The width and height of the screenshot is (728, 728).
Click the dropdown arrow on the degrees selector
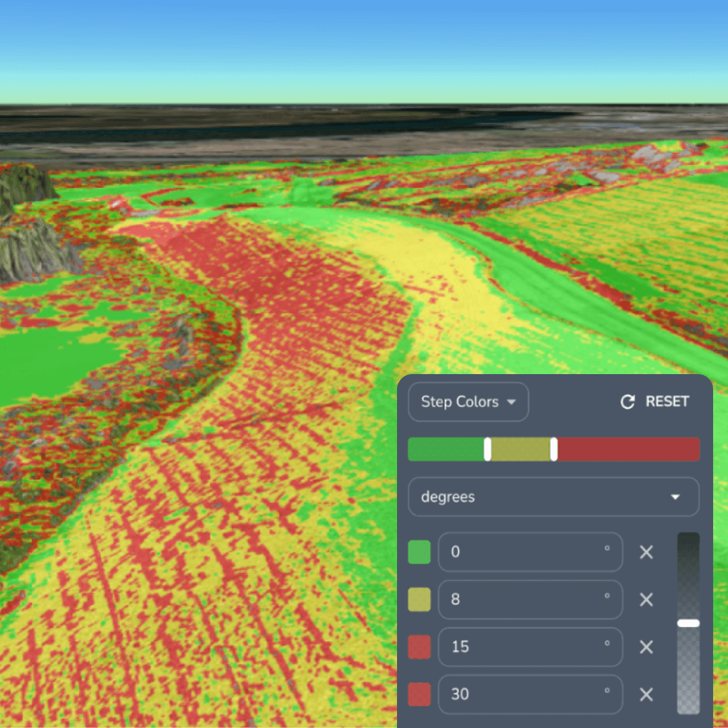point(674,497)
